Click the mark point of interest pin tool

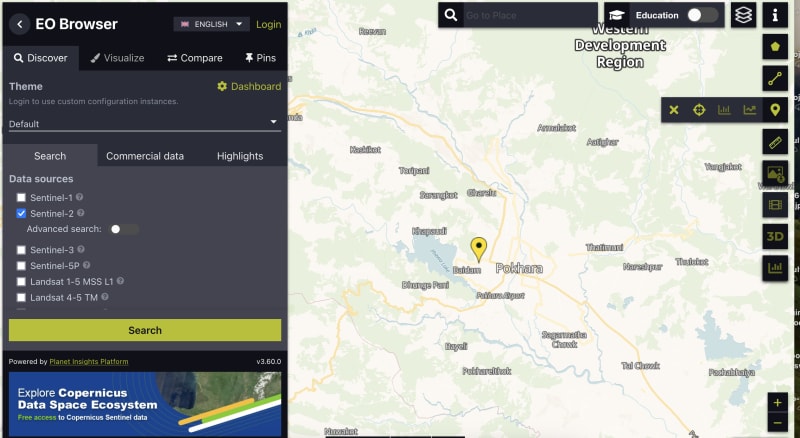click(x=775, y=110)
